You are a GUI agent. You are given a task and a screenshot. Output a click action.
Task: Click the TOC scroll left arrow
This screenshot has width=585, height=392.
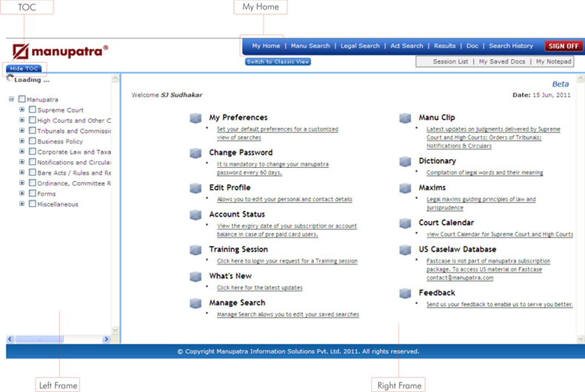(10, 339)
